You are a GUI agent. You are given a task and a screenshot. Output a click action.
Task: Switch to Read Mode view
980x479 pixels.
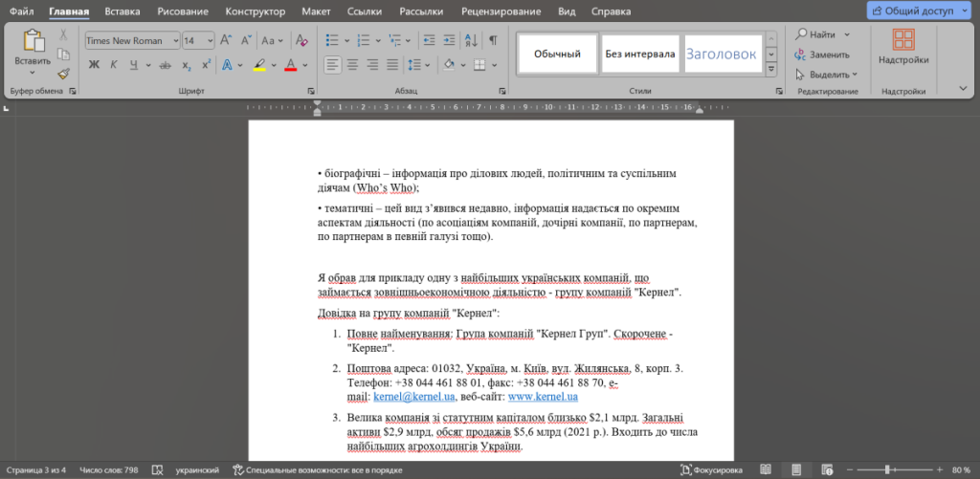[766, 469]
